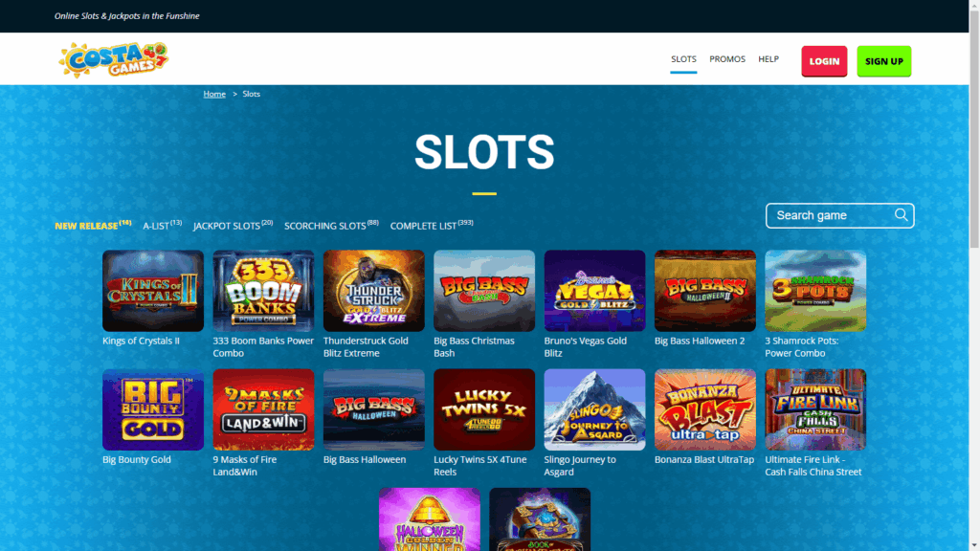980x551 pixels.
Task: Click the Sign Up button
Action: 883,61
